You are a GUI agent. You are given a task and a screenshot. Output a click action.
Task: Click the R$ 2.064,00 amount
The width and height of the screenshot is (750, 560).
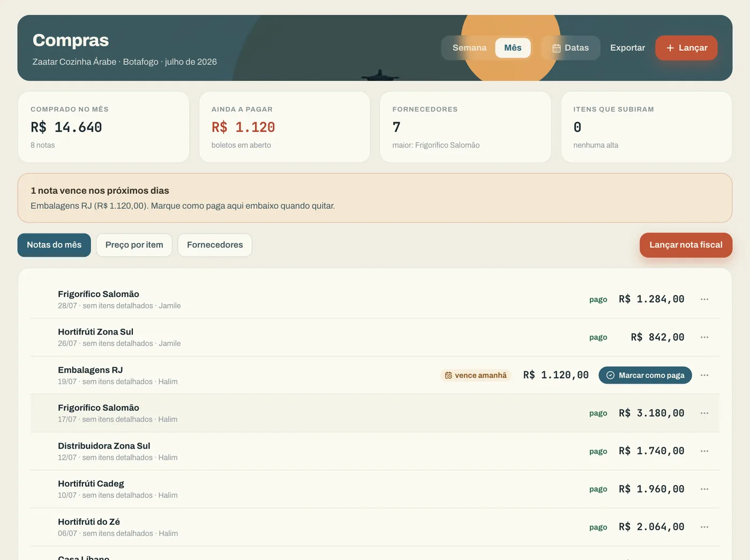click(x=651, y=527)
